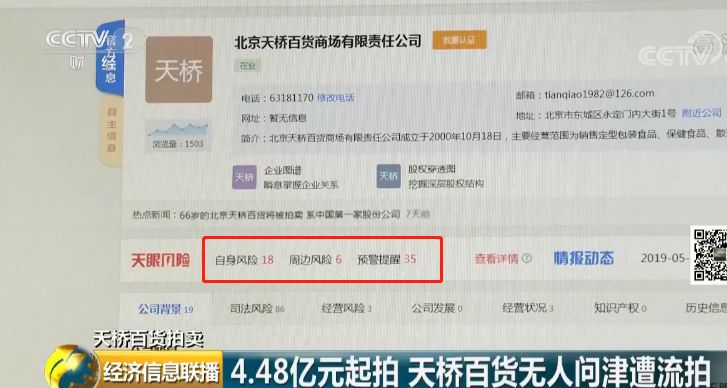Click phone number 63181170
This screenshot has width=727, height=388.
[291, 98]
